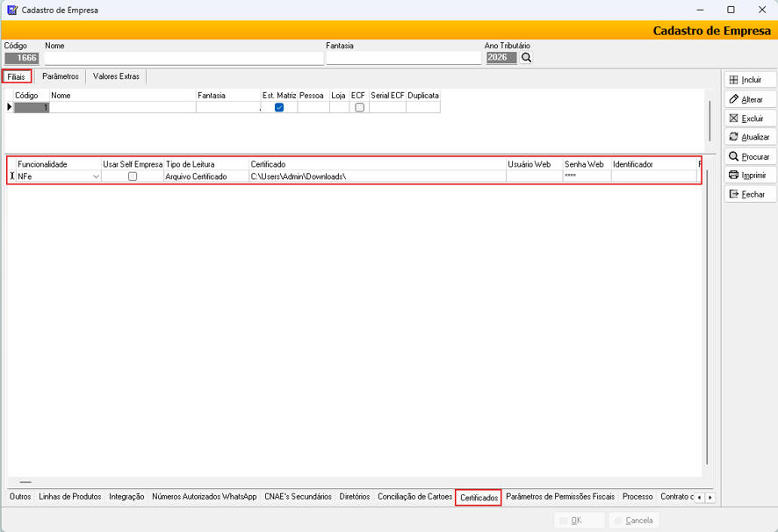Select the Certificados tab

[479, 497]
